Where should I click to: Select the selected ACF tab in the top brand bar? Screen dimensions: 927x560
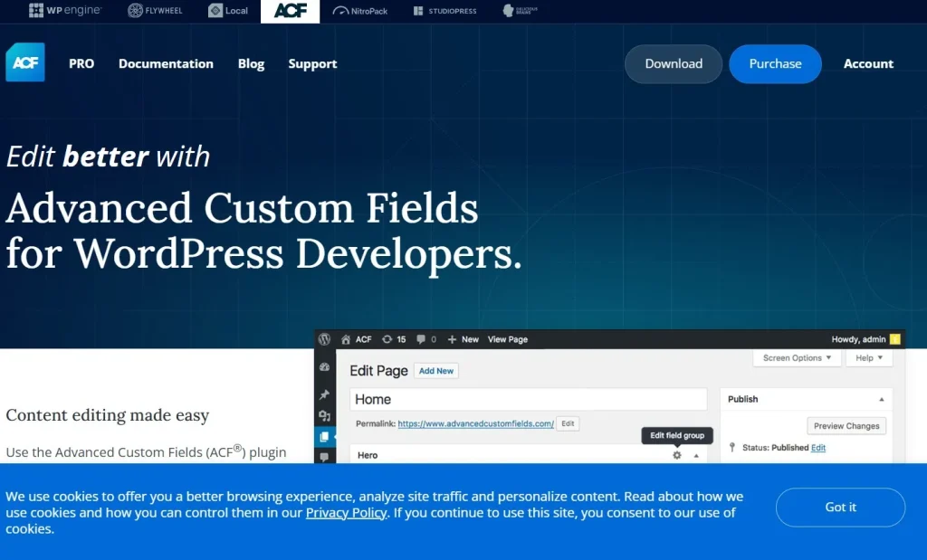(290, 11)
